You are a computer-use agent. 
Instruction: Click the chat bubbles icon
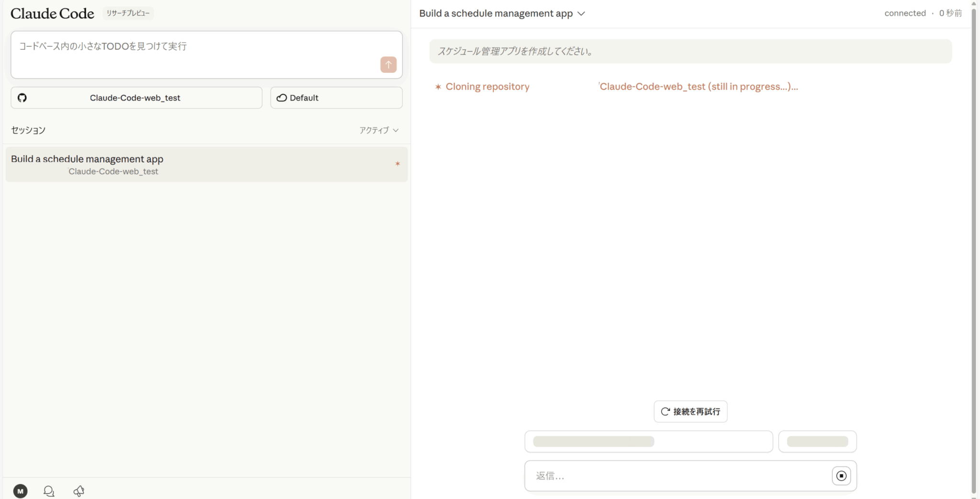(49, 491)
